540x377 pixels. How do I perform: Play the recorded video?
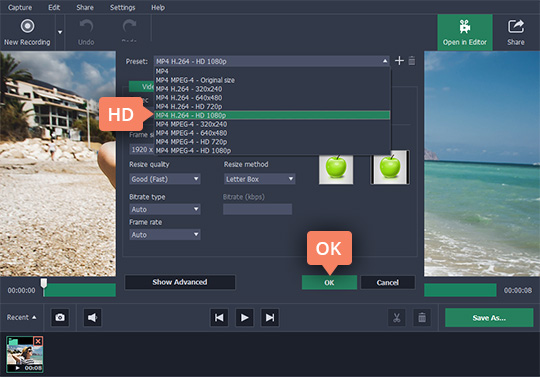pos(245,317)
